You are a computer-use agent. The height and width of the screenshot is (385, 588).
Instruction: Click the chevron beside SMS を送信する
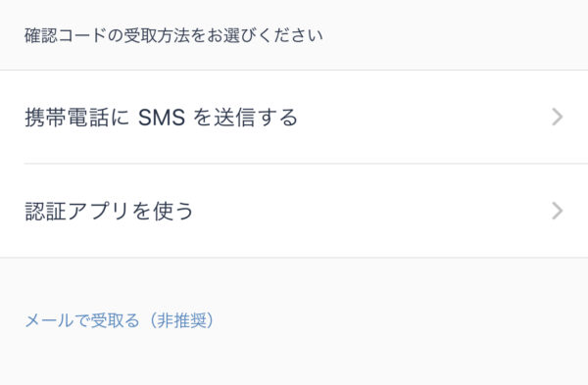coord(558,117)
